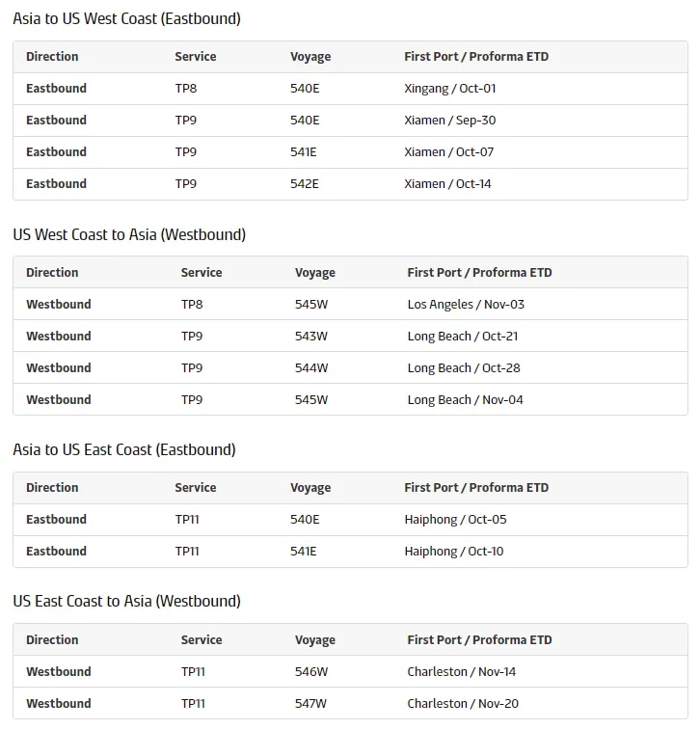This screenshot has width=700, height=730.
Task: Select the TP8 service cell for voyage 545W
Action: pos(192,305)
